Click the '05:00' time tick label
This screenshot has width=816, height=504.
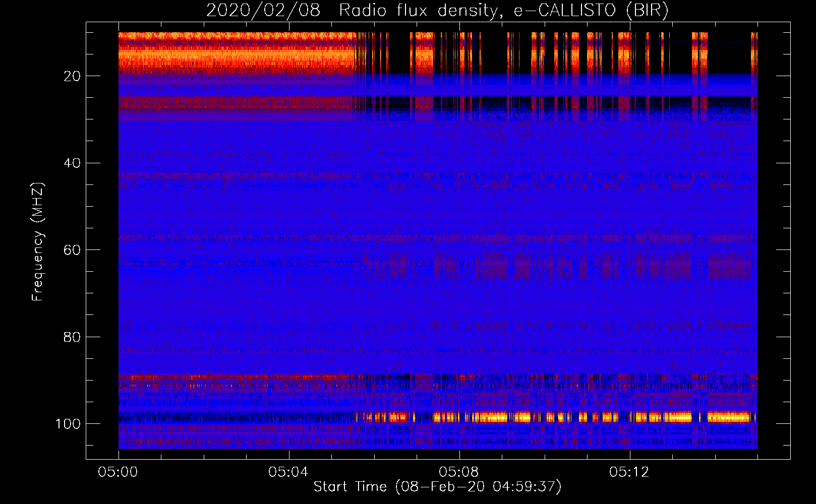(118, 472)
